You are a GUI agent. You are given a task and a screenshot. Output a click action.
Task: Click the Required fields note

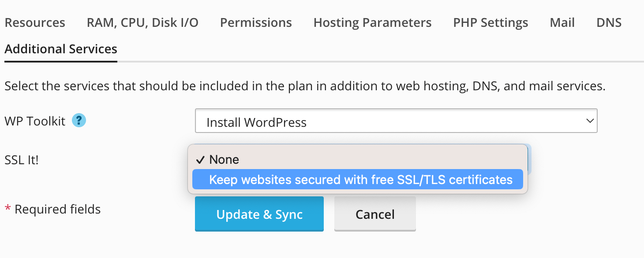pos(57,209)
